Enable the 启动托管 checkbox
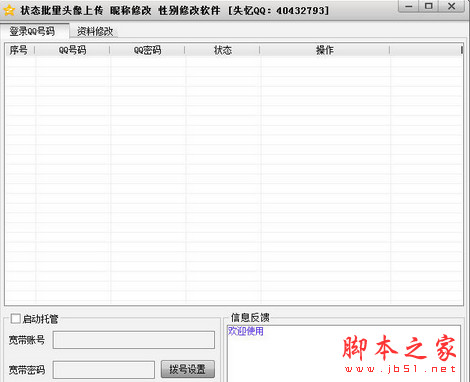 pos(15,319)
